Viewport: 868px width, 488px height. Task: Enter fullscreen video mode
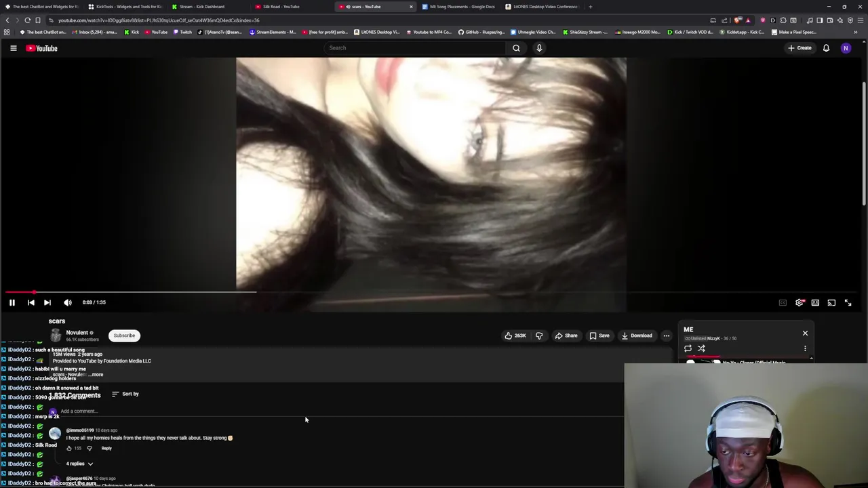coord(848,302)
